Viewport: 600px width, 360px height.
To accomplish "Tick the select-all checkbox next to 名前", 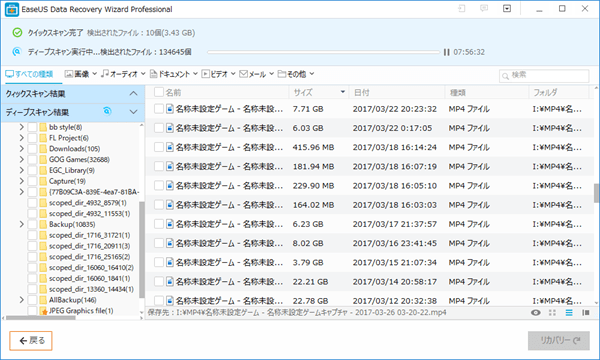I will point(158,92).
